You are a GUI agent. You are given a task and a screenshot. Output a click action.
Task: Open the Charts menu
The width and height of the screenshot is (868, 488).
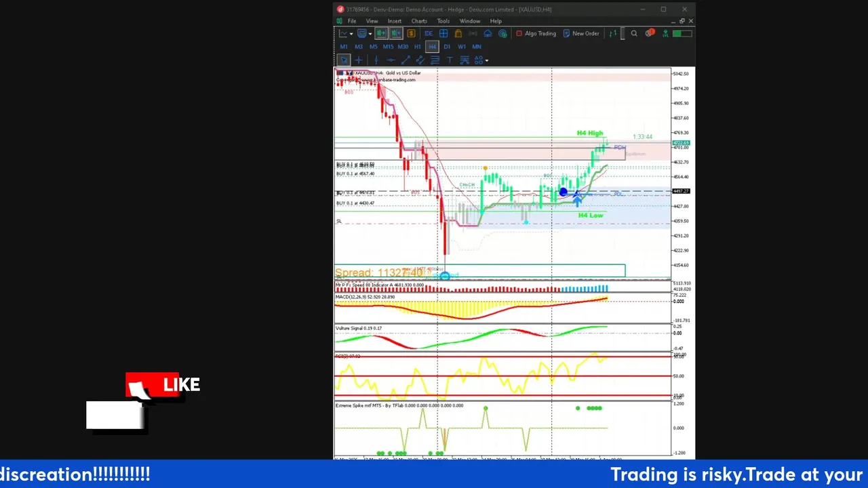point(419,21)
